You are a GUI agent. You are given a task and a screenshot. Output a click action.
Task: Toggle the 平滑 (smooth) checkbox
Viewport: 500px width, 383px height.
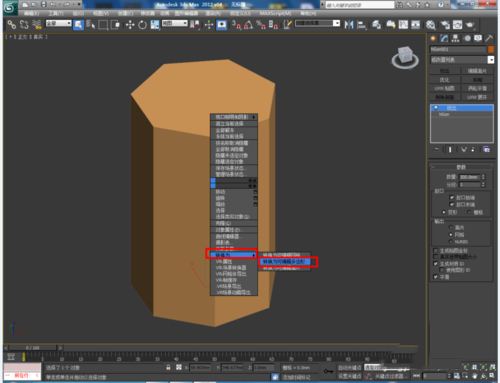(435, 277)
